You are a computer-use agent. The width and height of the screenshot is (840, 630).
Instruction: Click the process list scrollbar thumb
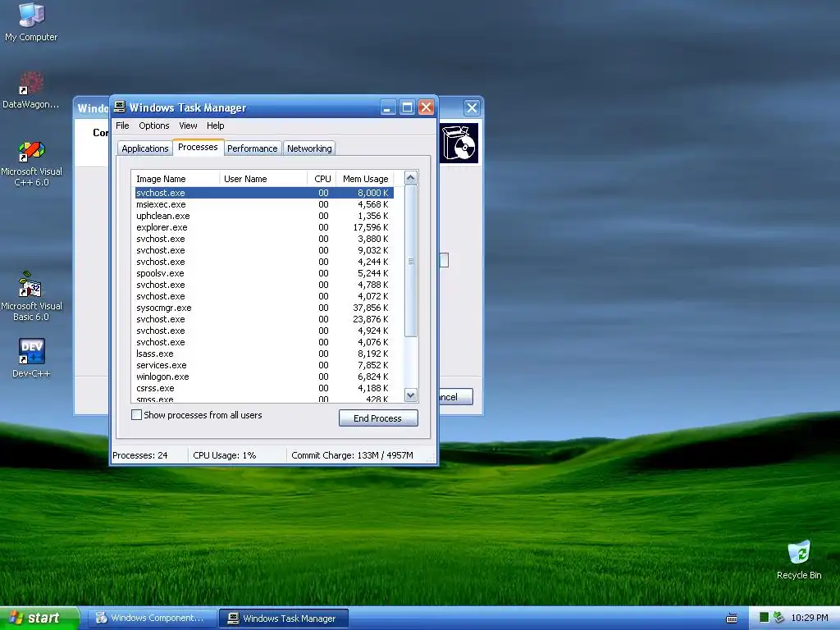410,261
